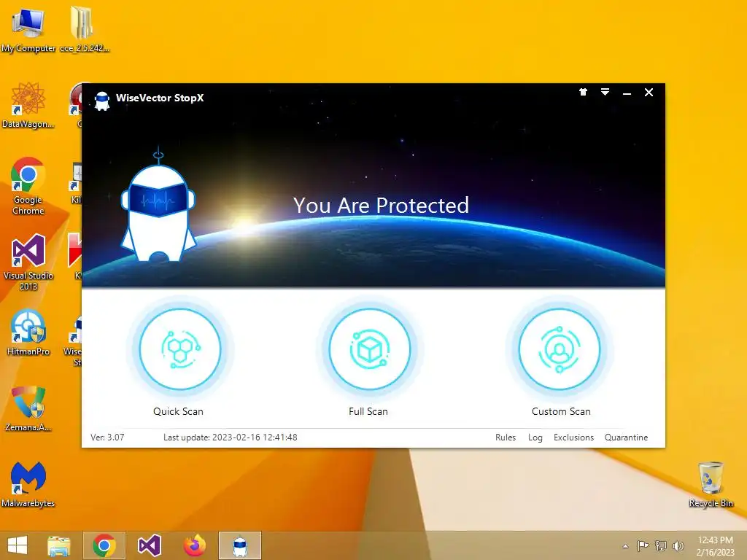Open the title bar dropdown menu arrow
This screenshot has width=747, height=560.
point(605,93)
